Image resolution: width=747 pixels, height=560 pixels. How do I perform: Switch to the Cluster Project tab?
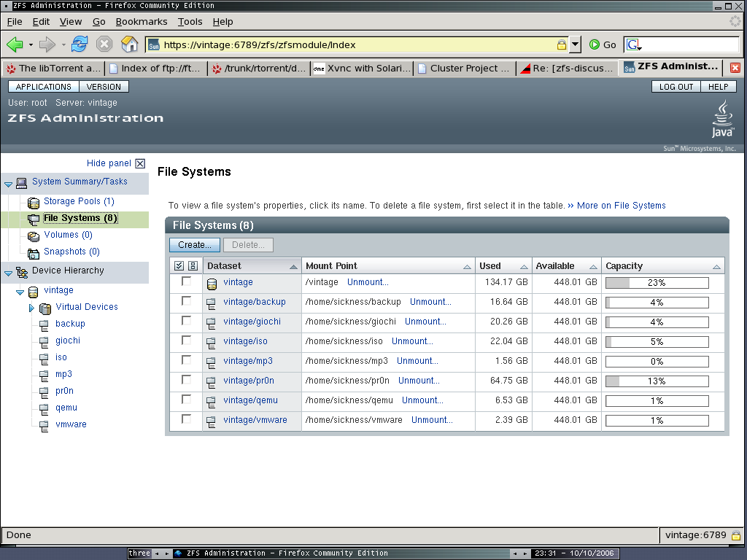tap(464, 69)
